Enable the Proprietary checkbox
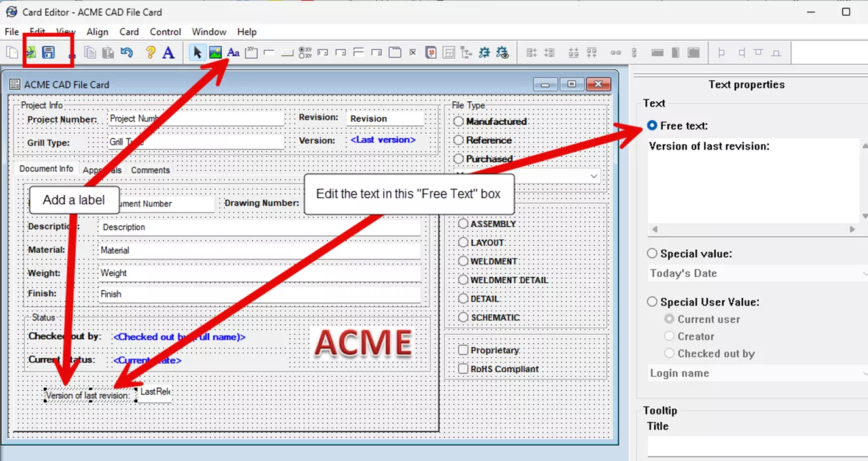This screenshot has height=461, width=868. point(463,349)
